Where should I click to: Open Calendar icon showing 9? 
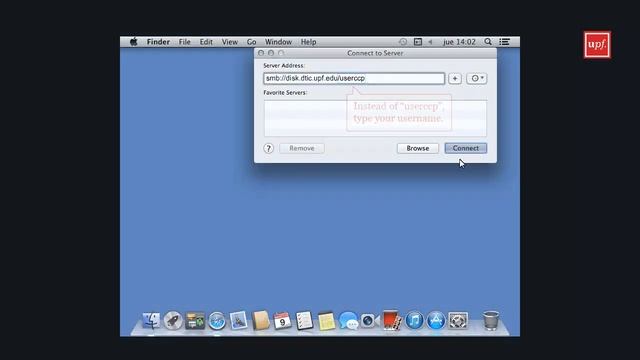(x=282, y=320)
